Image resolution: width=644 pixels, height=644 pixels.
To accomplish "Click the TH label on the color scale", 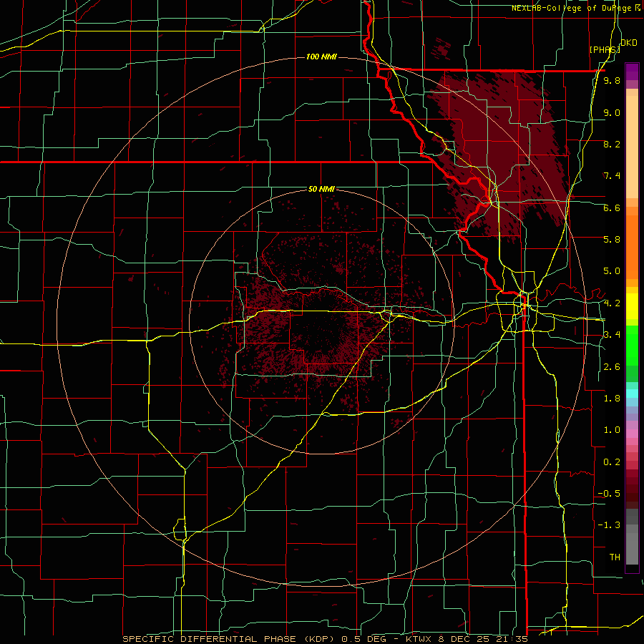I will click(x=615, y=557).
